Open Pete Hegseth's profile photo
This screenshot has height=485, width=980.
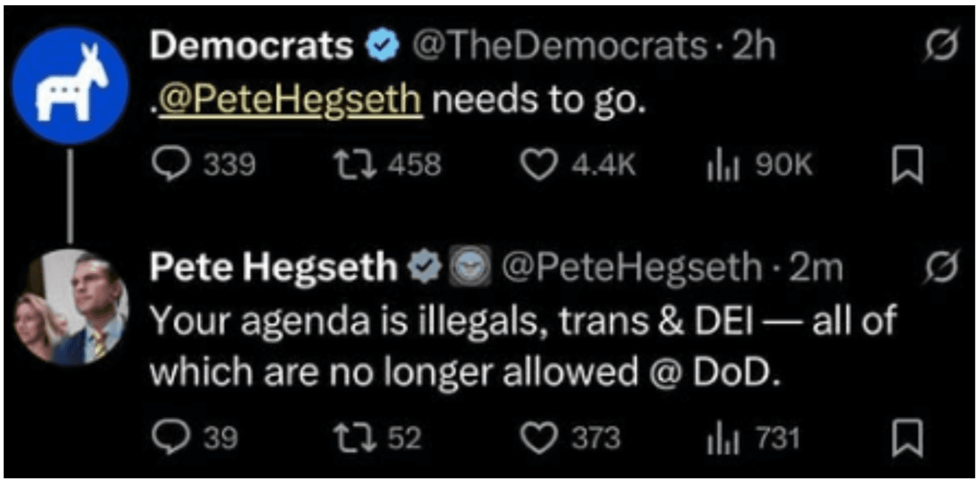click(x=70, y=306)
